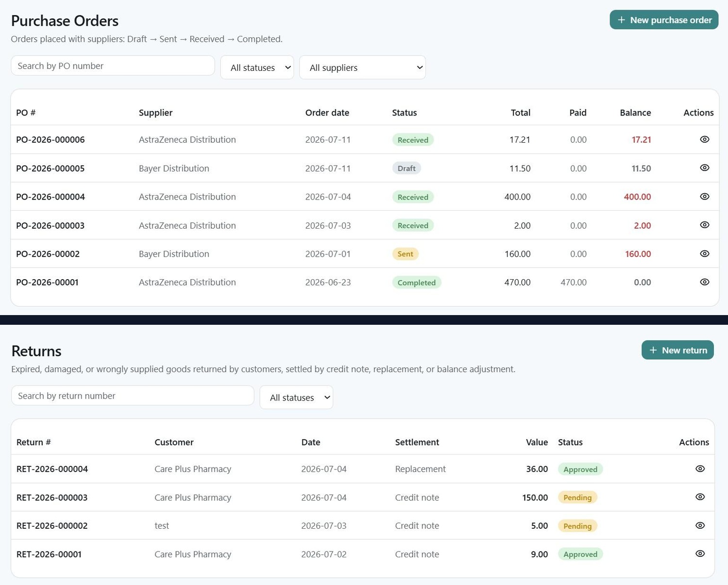Click order date 2026-06-23
728x585 pixels.
point(328,282)
